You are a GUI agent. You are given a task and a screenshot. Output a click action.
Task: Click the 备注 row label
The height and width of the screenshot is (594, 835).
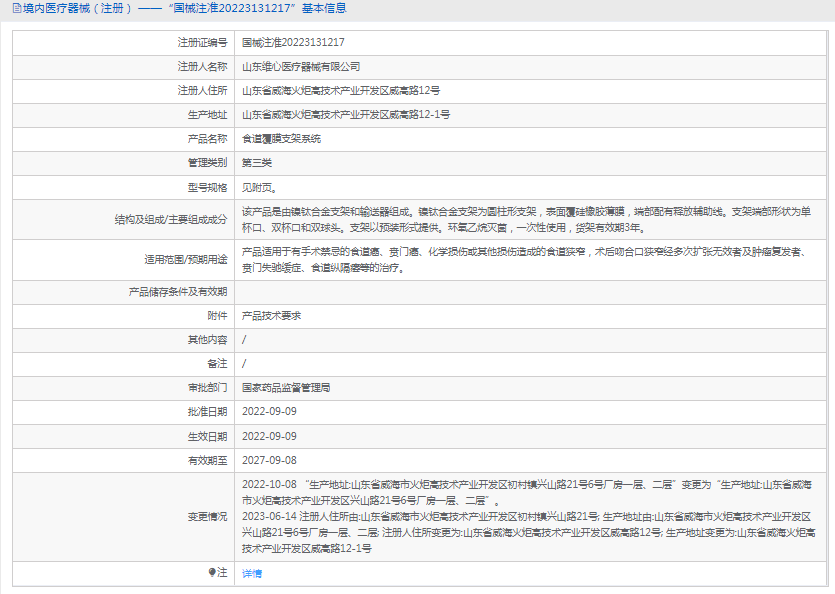[217, 364]
